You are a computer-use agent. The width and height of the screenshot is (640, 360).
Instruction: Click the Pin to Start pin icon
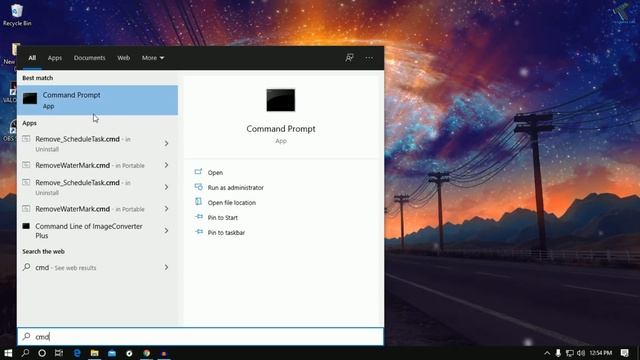[x=198, y=217]
